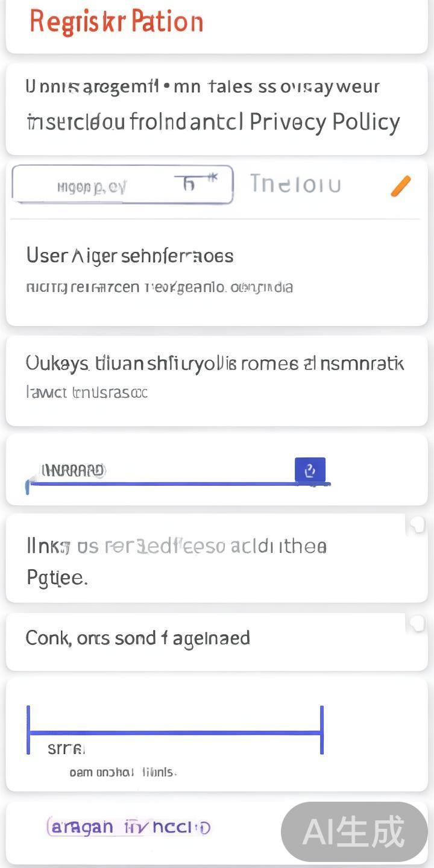Focus the blue underlined 'INRRARD' text field
The height and width of the screenshot is (868, 434).
163,471
